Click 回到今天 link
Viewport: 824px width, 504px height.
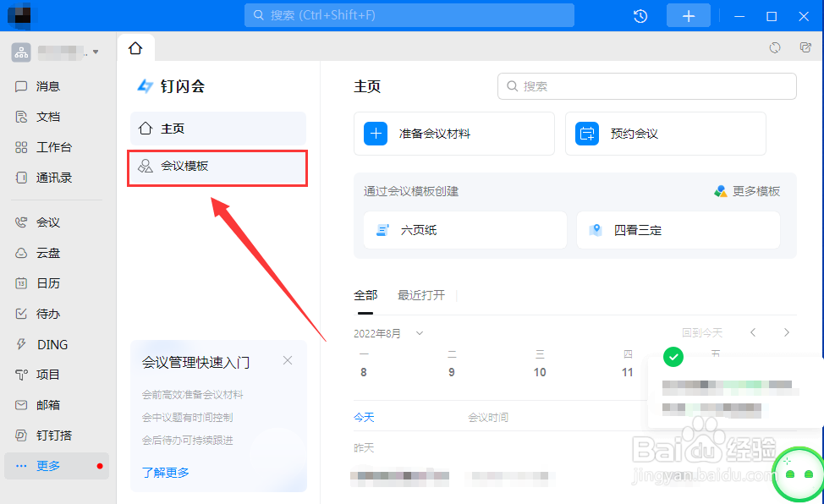(x=702, y=332)
